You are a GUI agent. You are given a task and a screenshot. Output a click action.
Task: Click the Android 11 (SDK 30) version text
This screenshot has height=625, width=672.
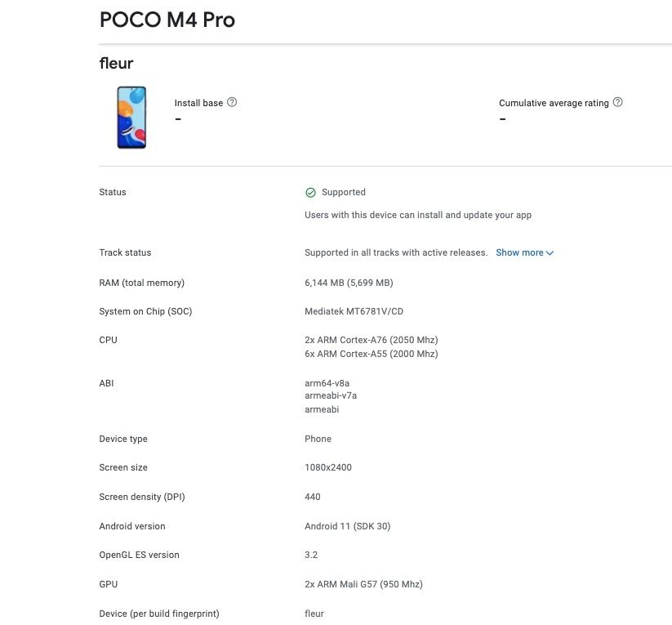[x=347, y=526]
